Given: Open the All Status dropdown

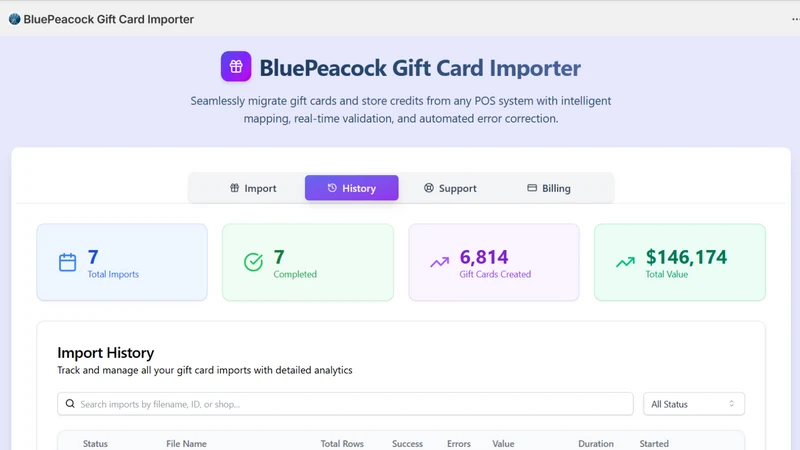Looking at the screenshot, I should 693,404.
